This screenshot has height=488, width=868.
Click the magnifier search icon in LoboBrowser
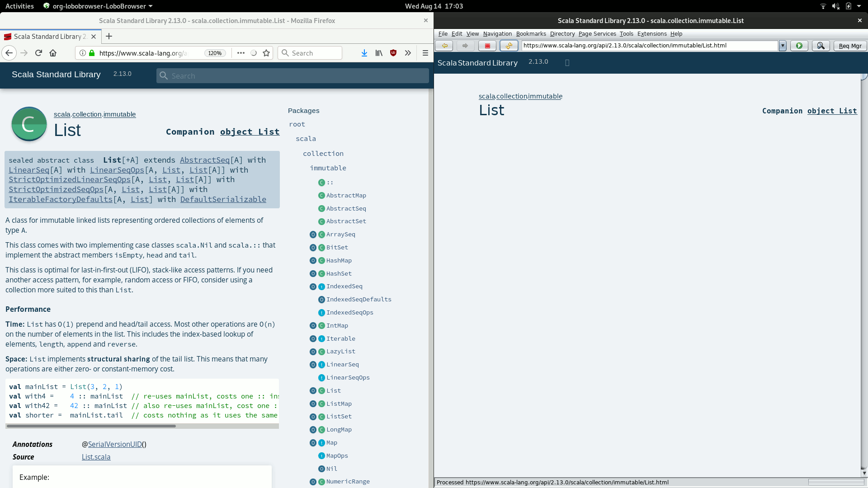point(821,46)
